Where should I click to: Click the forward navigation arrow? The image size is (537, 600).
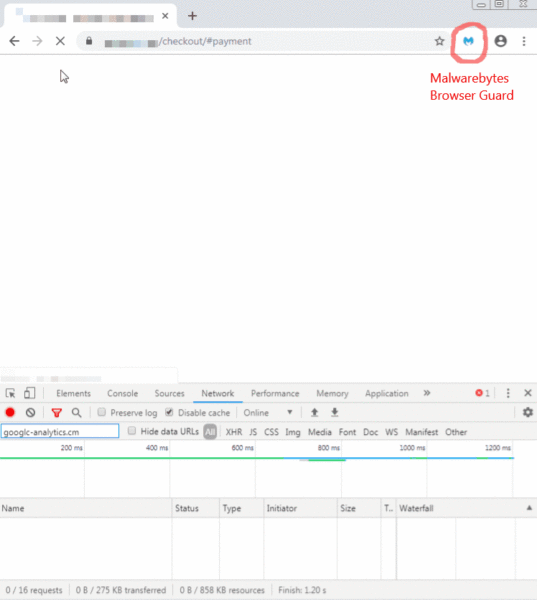pyautogui.click(x=37, y=41)
